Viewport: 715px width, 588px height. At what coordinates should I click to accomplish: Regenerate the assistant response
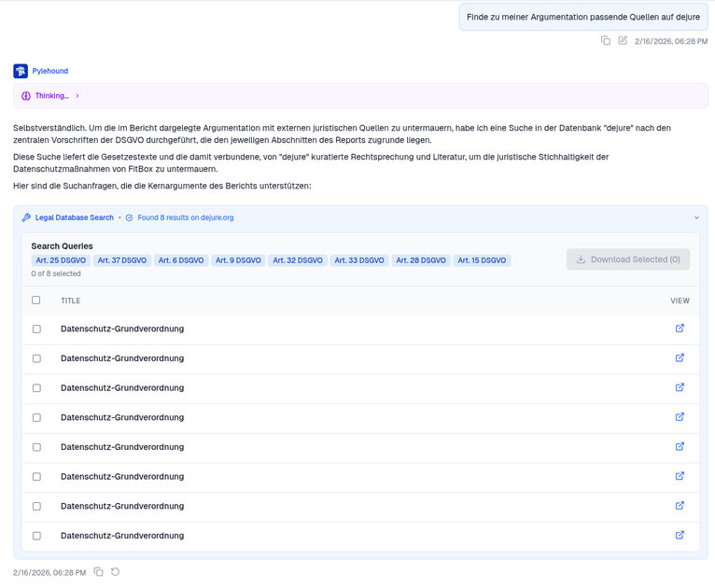click(x=116, y=572)
